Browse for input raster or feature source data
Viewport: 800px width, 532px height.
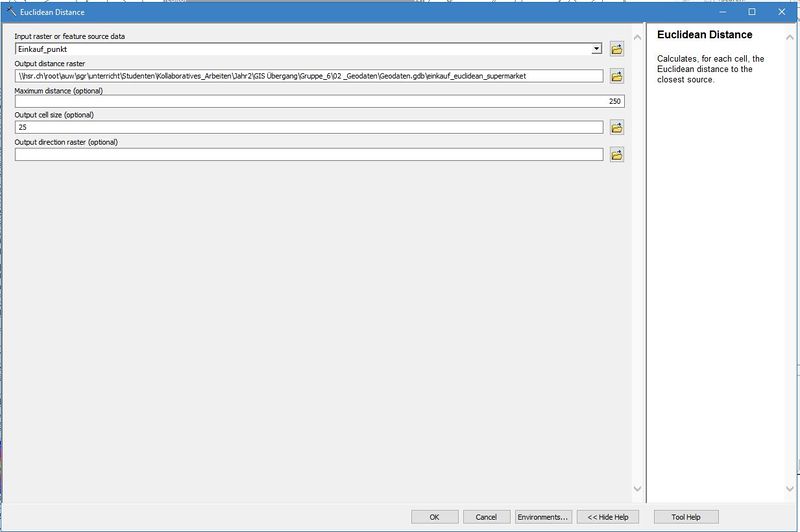tap(617, 48)
